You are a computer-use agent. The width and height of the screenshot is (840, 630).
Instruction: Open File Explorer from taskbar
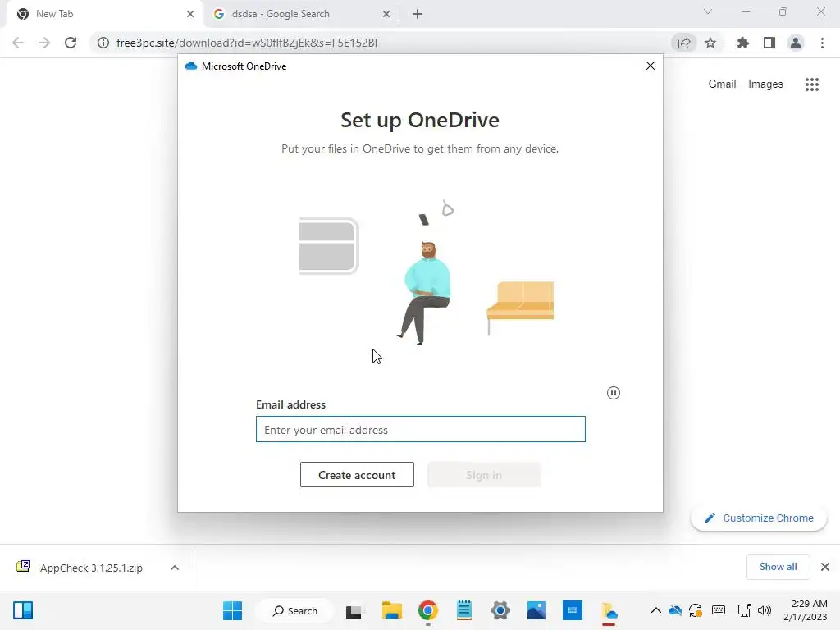[x=391, y=610]
